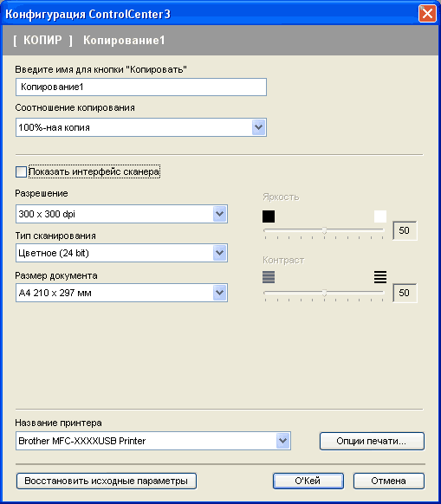Screen dimensions: 441x504
Task: Click the Контраст contrast slider thumb
Action: 325,293
